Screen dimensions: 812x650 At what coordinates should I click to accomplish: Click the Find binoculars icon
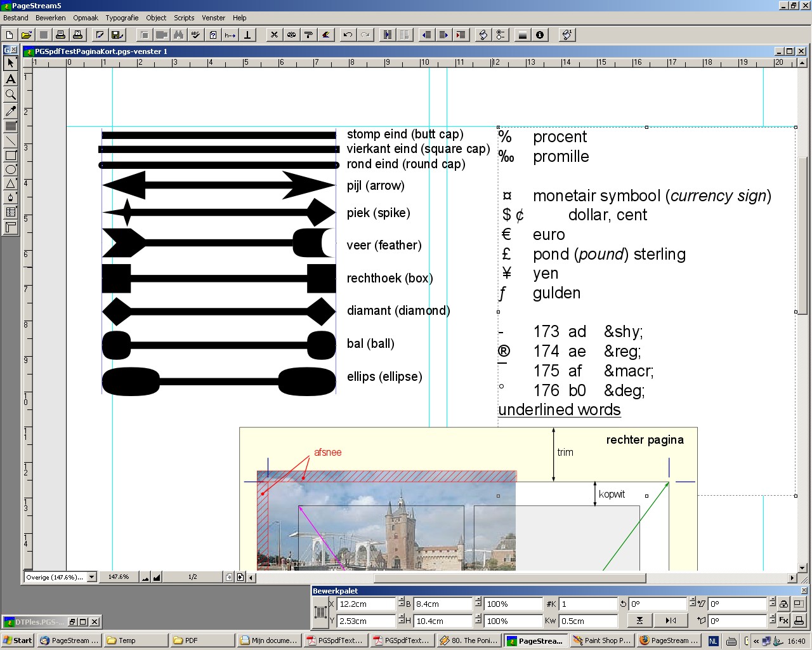point(179,35)
